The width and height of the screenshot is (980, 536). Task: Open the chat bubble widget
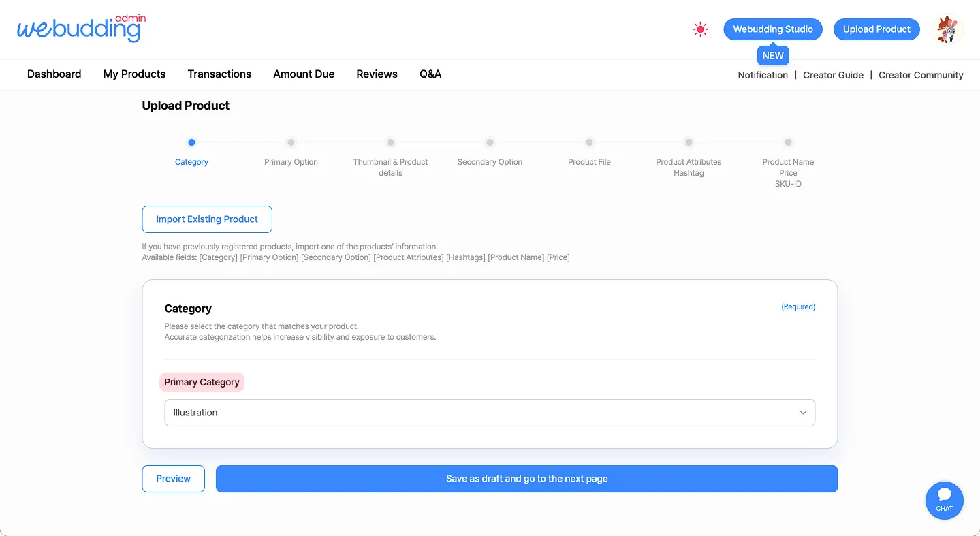[x=944, y=500]
